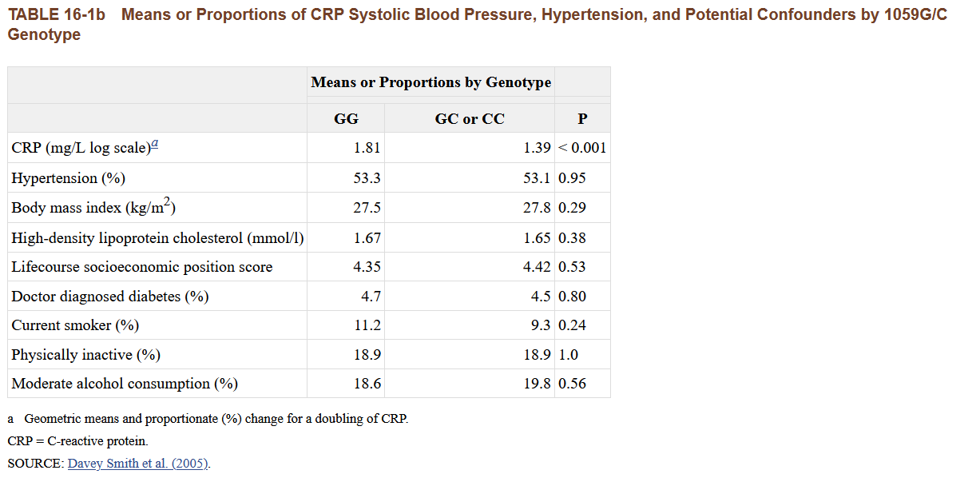Click the P column header
The height and width of the screenshot is (478, 980).
[x=582, y=119]
